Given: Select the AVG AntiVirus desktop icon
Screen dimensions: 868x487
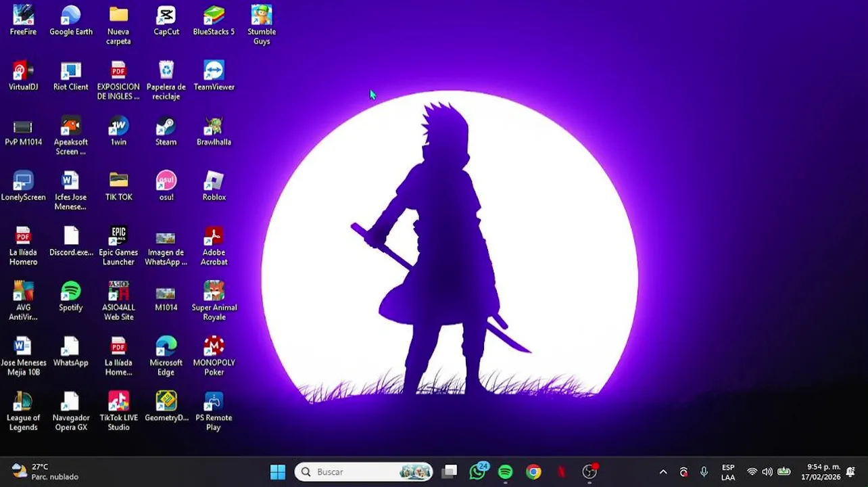Looking at the screenshot, I should point(23,301).
